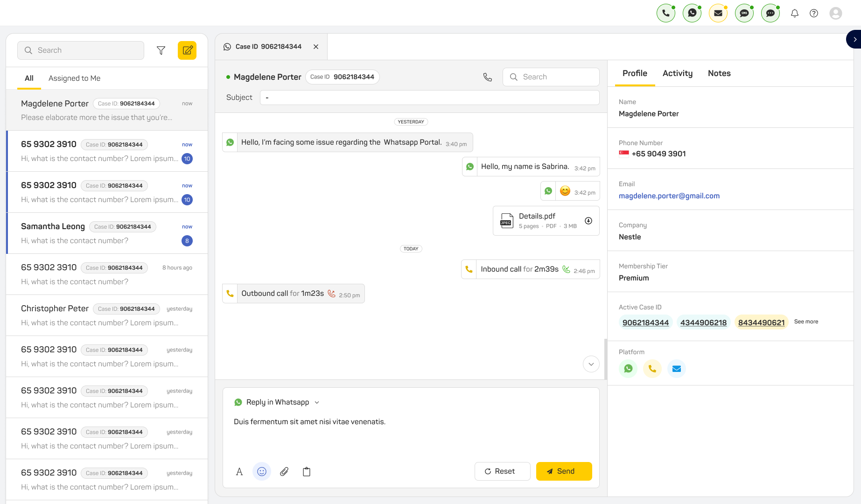Toggle the SMS channel status in header
The width and height of the screenshot is (861, 504).
tap(744, 13)
